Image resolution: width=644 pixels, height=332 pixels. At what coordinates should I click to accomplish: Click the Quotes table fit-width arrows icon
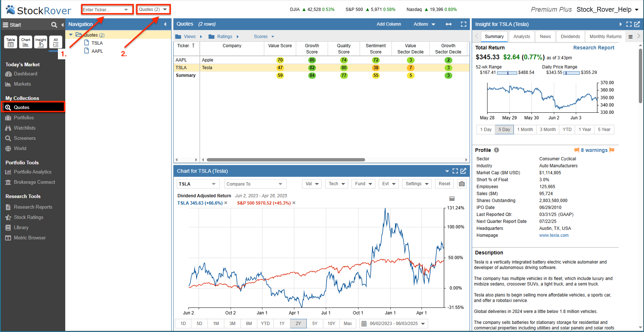(449, 24)
